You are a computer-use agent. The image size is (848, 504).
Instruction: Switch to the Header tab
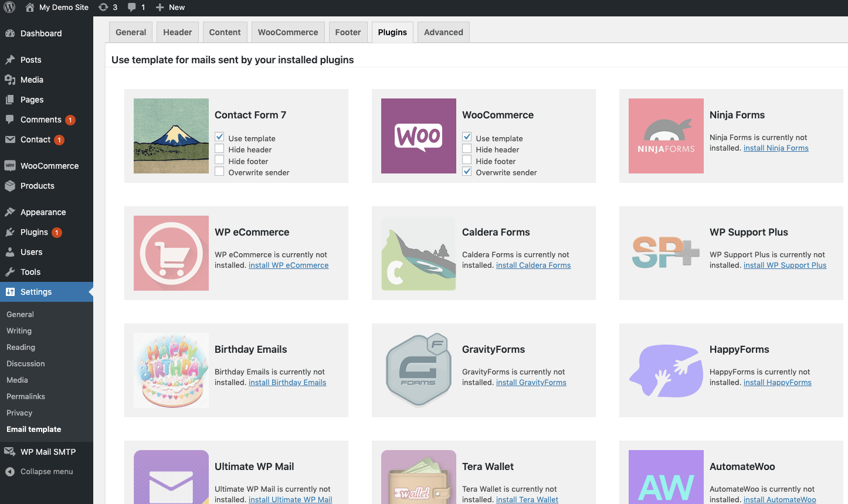click(x=177, y=32)
